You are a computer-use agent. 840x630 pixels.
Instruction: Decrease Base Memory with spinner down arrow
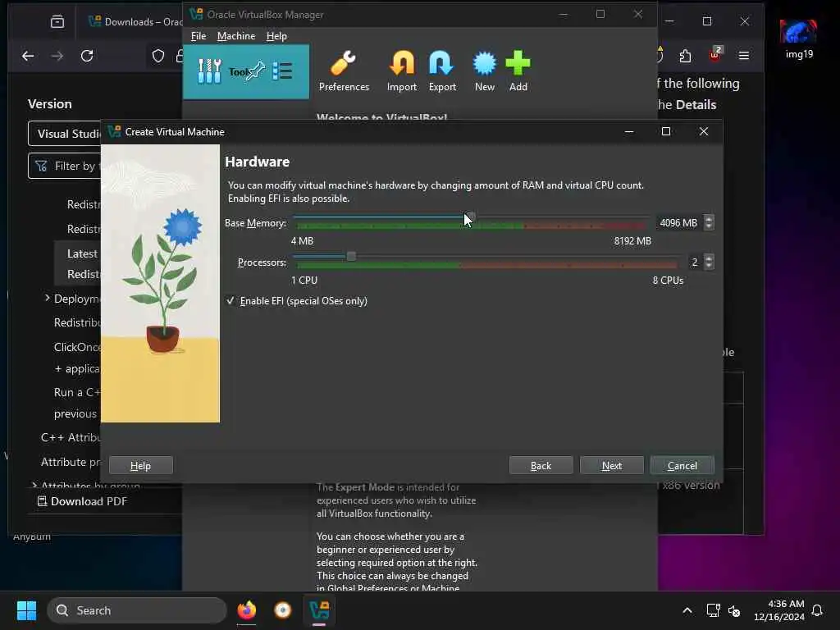pyautogui.click(x=709, y=226)
